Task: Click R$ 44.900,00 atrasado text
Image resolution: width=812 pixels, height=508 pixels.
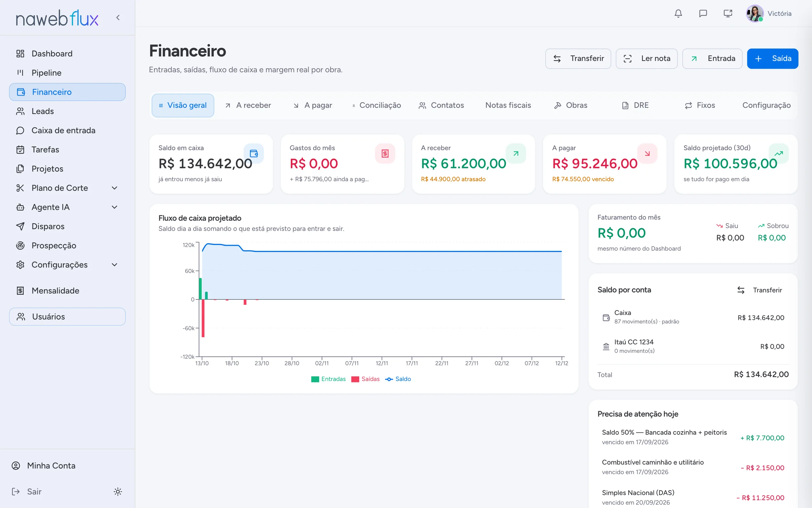Action: pyautogui.click(x=453, y=179)
